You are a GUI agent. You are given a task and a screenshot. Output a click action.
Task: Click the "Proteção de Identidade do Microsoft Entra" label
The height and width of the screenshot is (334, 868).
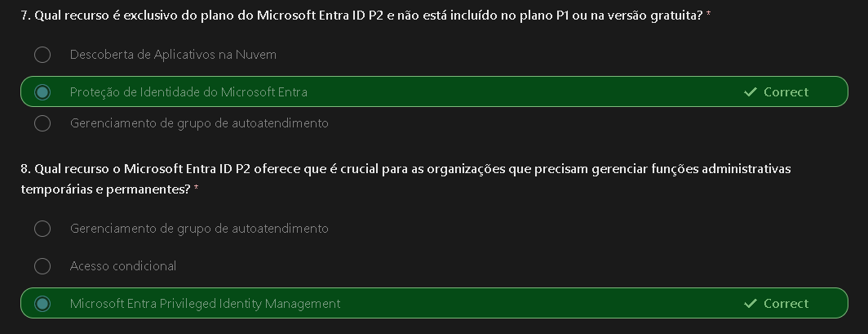tap(188, 92)
